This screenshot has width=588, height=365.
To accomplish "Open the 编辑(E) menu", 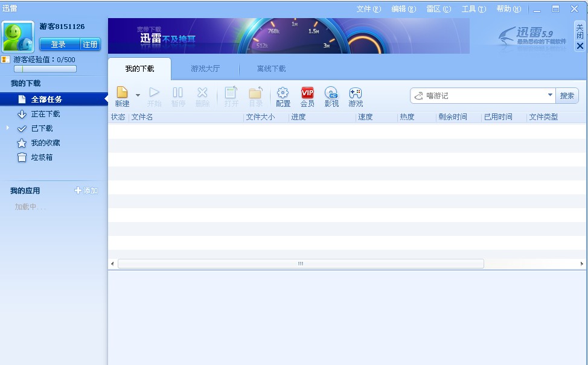I will pos(403,9).
